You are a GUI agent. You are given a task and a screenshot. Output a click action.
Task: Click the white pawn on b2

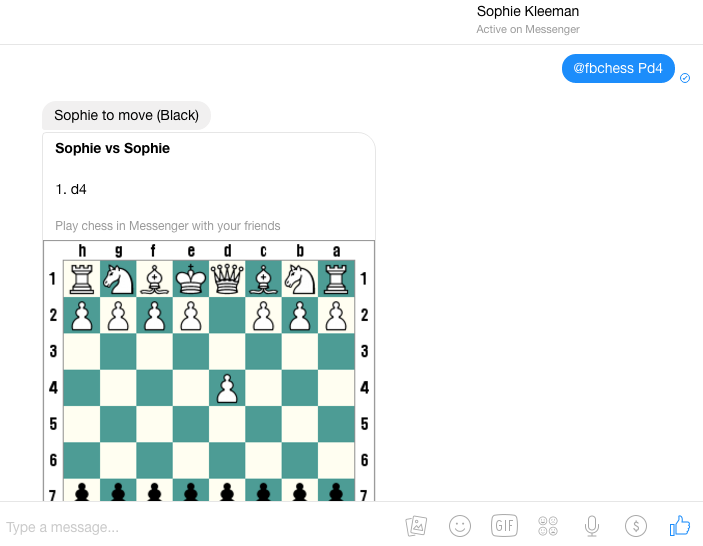[x=299, y=315]
